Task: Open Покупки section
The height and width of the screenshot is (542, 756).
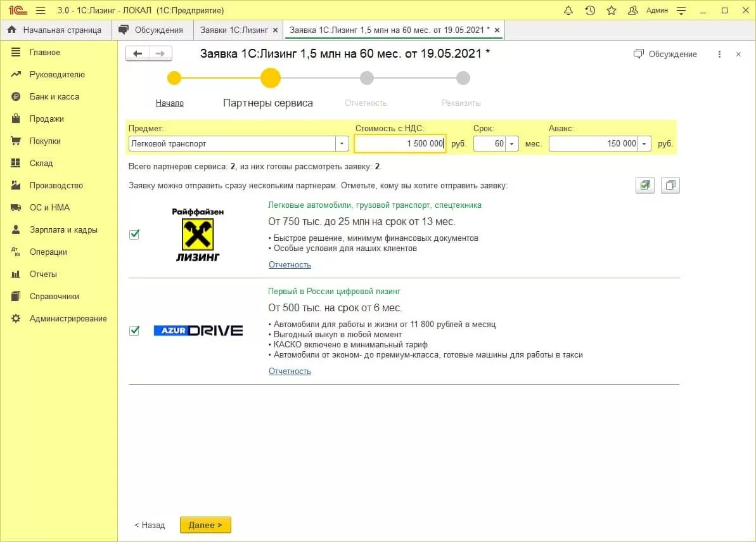Action: pyautogui.click(x=45, y=141)
